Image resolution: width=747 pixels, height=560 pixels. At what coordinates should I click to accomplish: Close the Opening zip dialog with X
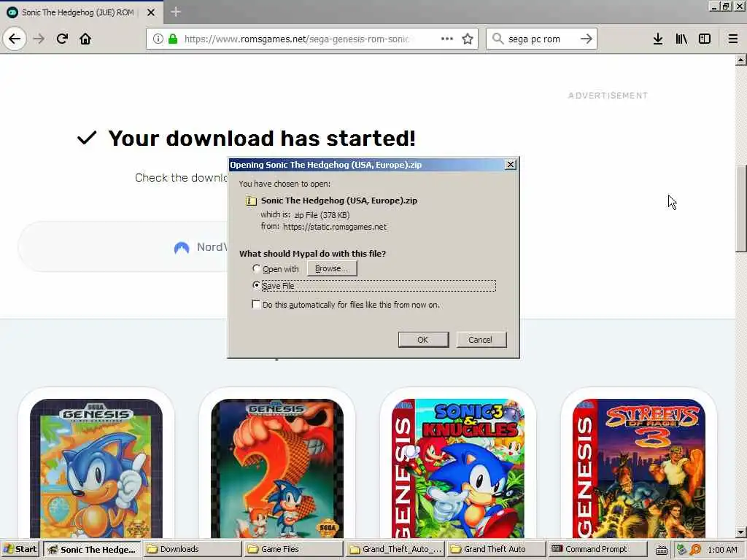pyautogui.click(x=510, y=164)
